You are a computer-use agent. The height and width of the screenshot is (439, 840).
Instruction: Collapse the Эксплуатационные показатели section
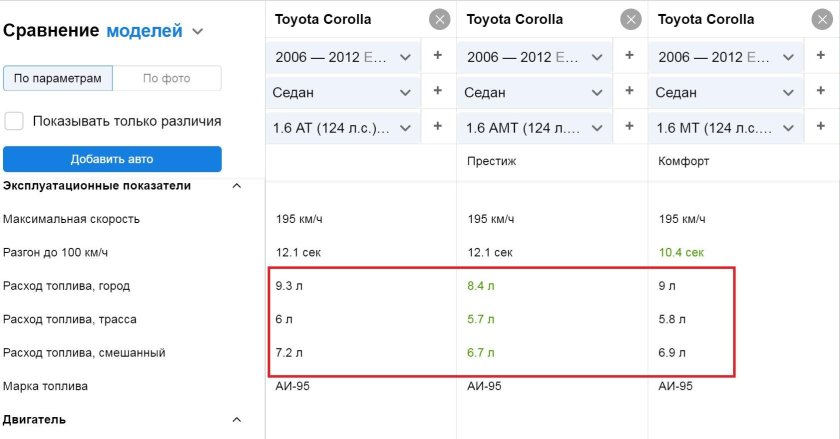[x=237, y=186]
